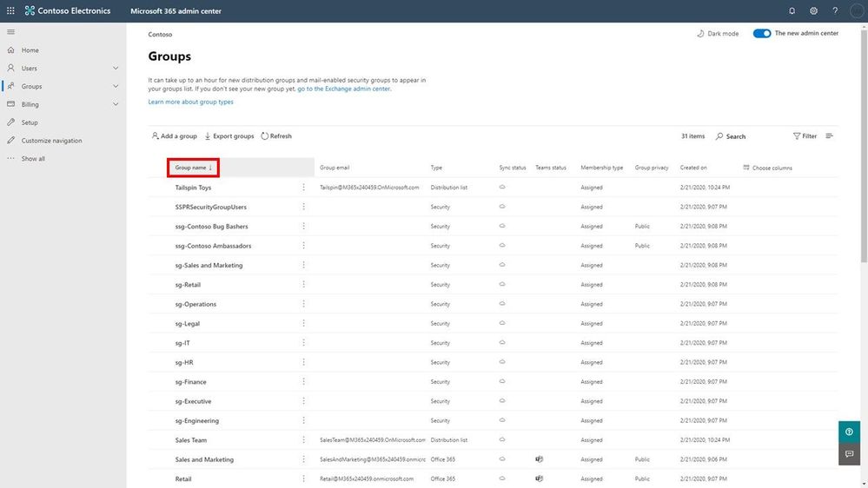
Task: Collapse the navigation hamburger menu
Action: [10, 32]
